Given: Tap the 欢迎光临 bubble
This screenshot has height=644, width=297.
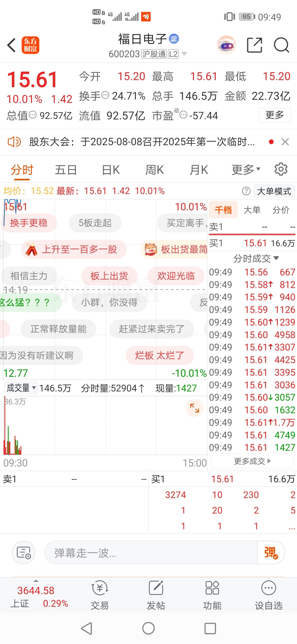Looking at the screenshot, I should [x=176, y=276].
